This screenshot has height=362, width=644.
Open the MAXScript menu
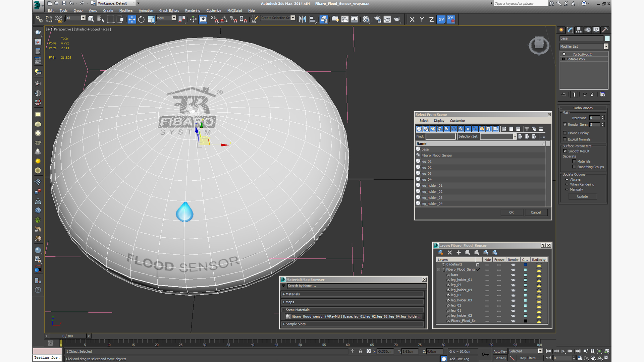point(235,10)
